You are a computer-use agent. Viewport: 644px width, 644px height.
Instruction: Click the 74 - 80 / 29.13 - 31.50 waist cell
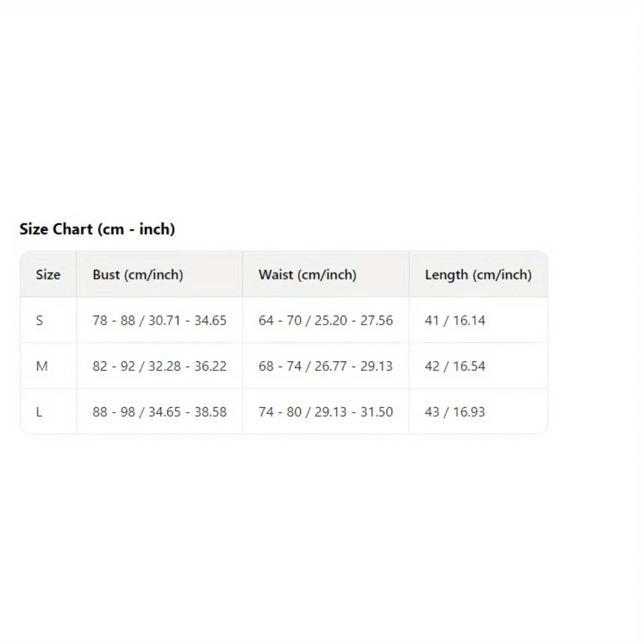pos(325,412)
